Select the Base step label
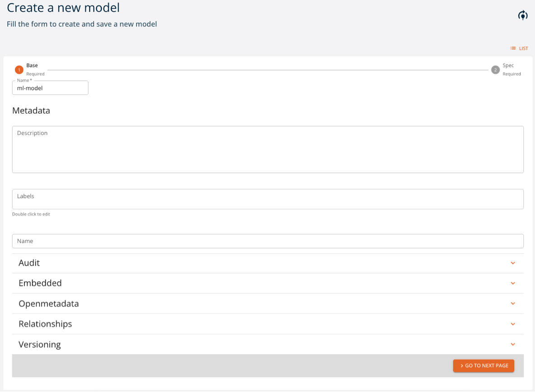Screen dimensions: 535x392 [x=32, y=65]
